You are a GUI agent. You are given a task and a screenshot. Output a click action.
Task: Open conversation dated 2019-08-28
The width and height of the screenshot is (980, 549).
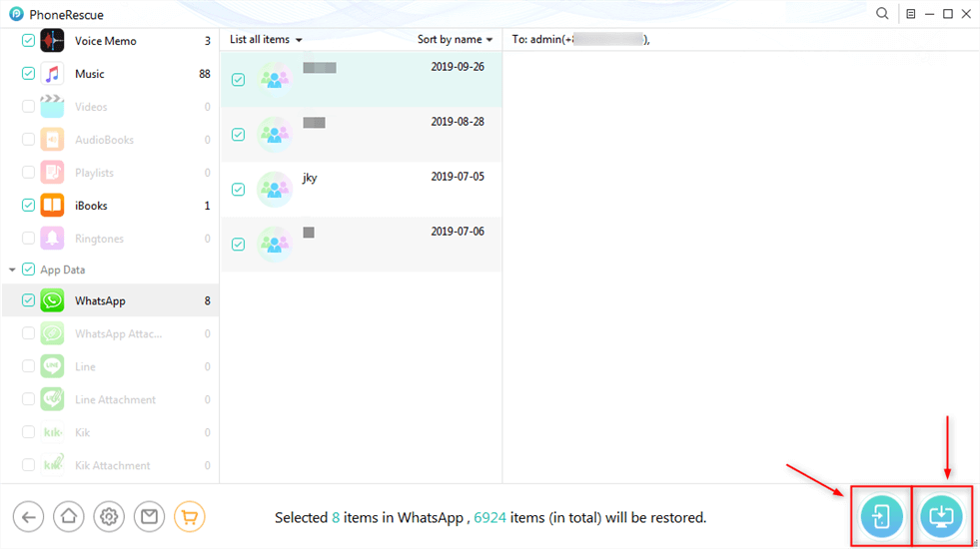[x=362, y=135]
